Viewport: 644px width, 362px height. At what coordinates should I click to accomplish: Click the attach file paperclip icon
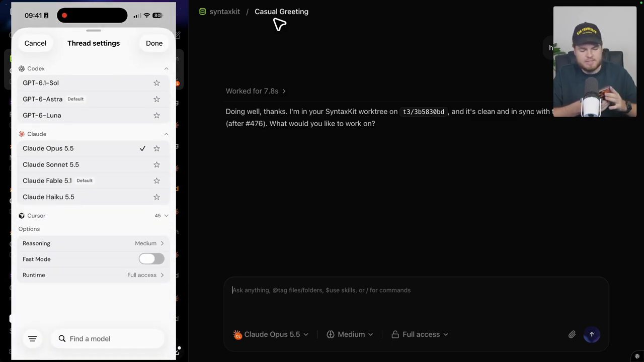[x=572, y=334]
